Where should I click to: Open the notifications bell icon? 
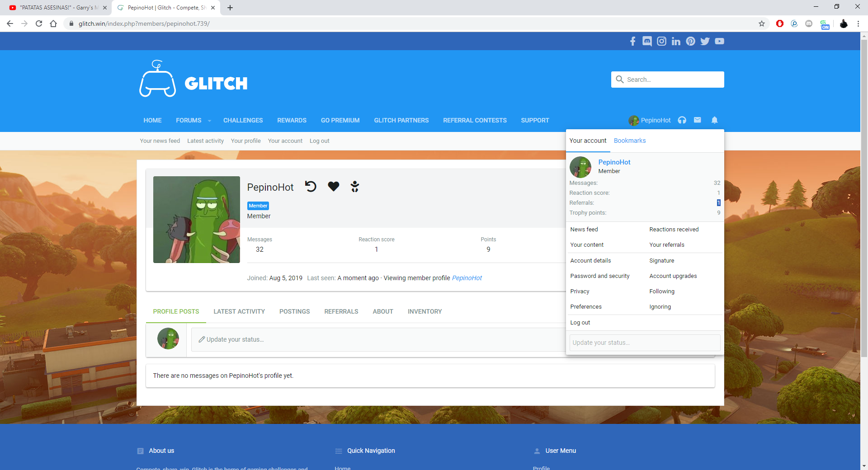pyautogui.click(x=714, y=120)
